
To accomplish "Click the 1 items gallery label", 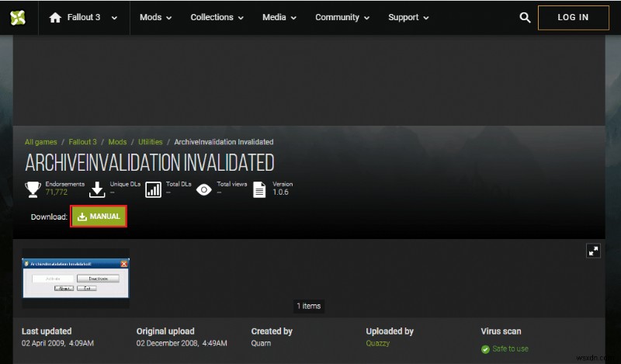I will [309, 306].
